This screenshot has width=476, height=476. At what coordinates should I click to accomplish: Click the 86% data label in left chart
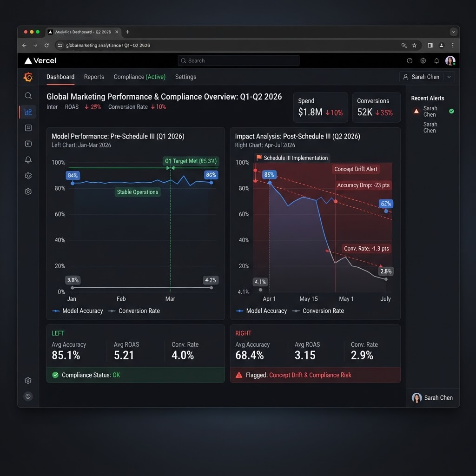click(211, 175)
